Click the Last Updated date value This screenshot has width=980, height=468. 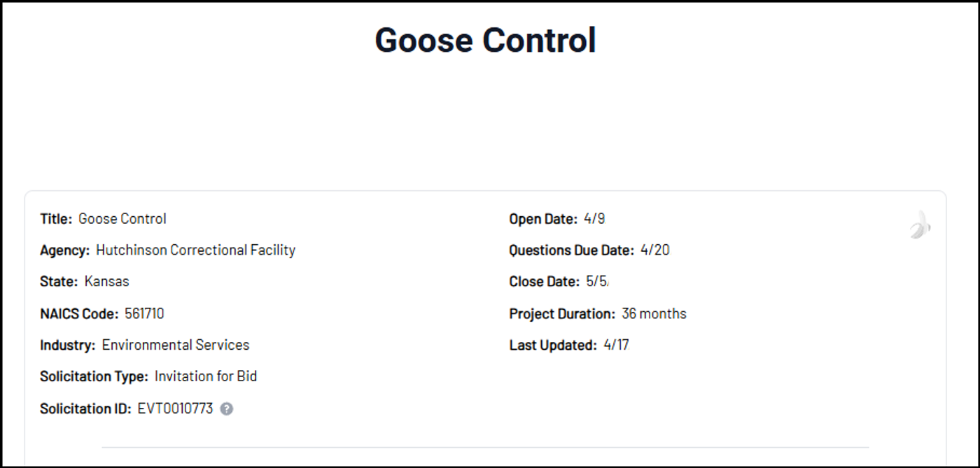coord(616,345)
